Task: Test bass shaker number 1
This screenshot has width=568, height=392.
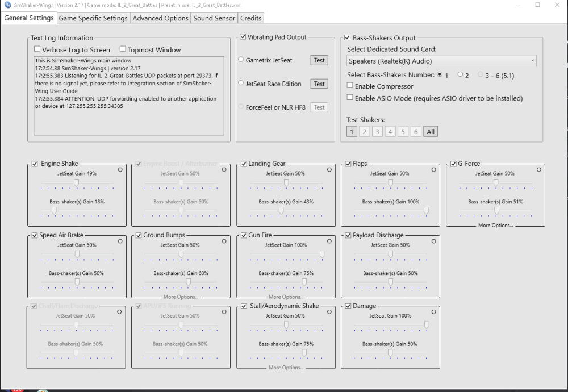Action: (352, 131)
